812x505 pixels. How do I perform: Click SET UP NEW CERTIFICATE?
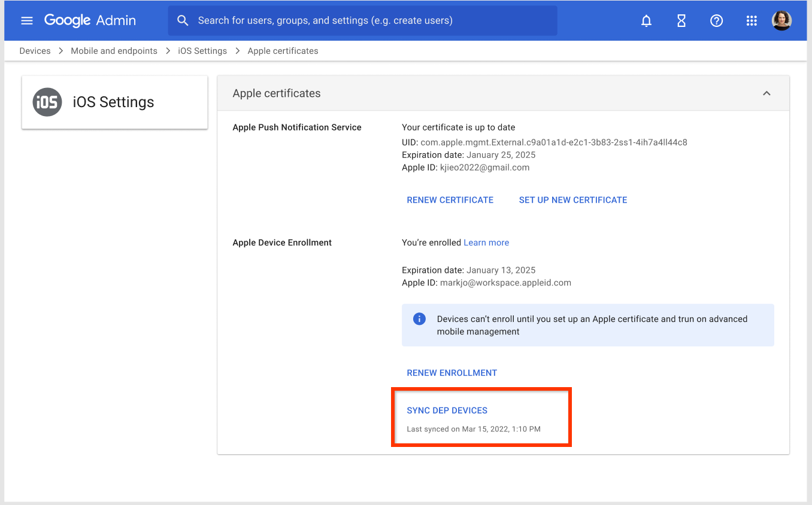[573, 200]
